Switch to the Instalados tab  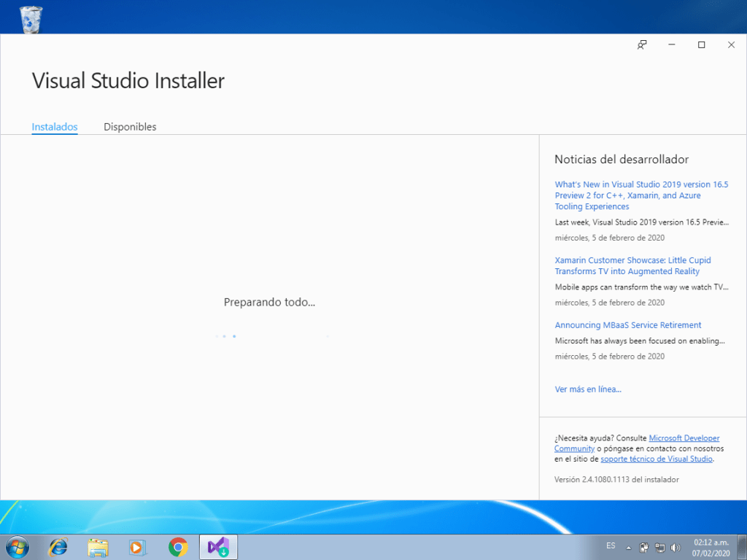point(55,127)
